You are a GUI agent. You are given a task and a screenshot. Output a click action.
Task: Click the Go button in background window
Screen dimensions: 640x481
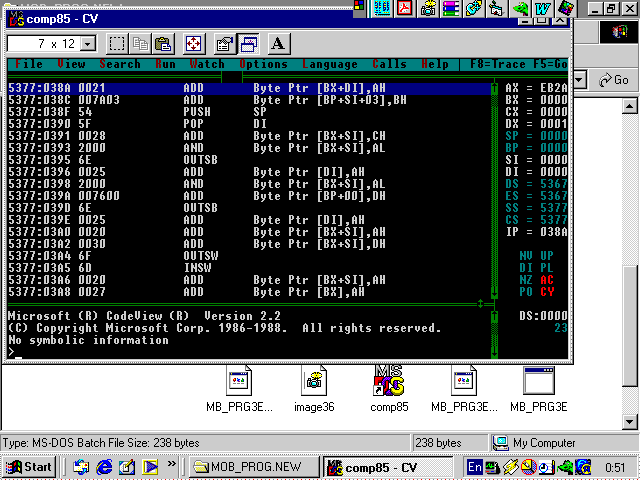[614, 80]
